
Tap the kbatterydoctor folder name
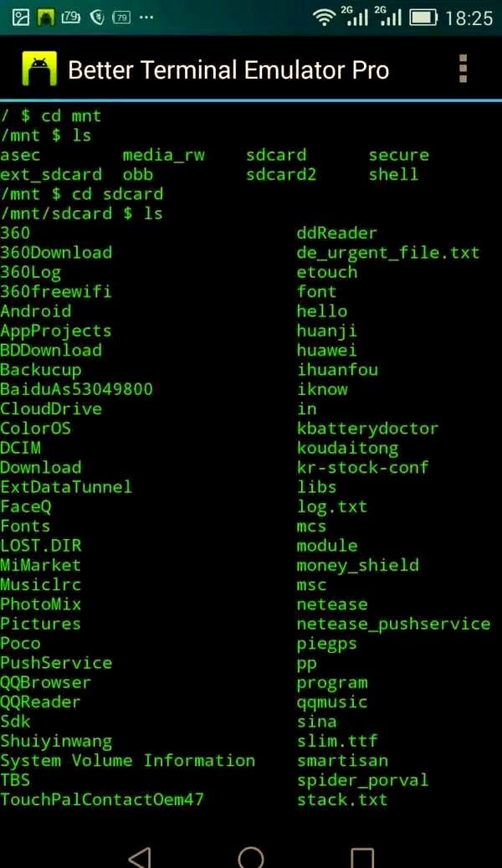pyautogui.click(x=367, y=429)
